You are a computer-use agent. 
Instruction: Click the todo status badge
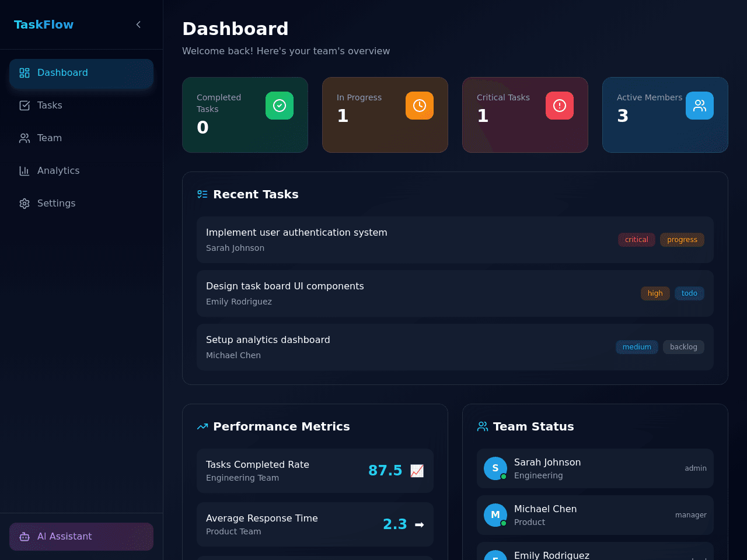(689, 293)
